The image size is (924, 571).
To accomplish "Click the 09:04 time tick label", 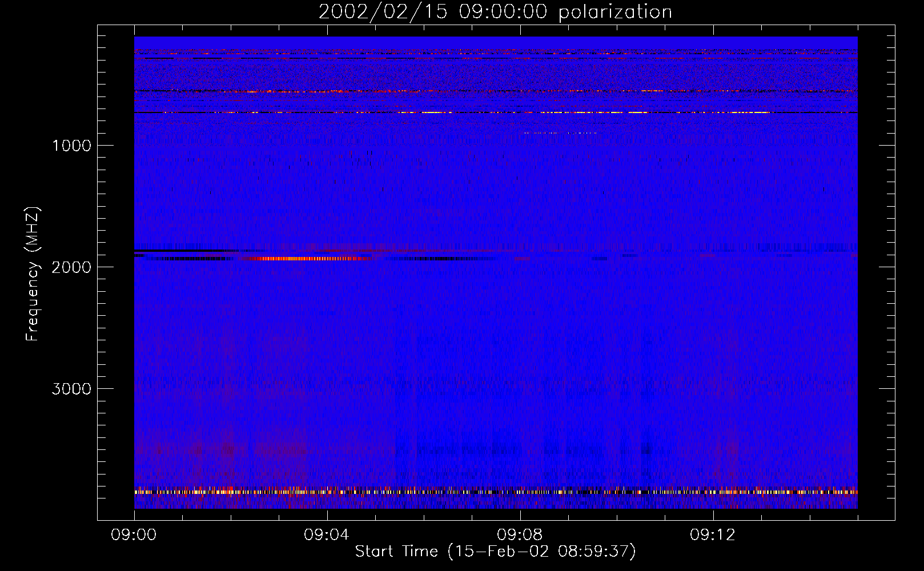I will [327, 535].
